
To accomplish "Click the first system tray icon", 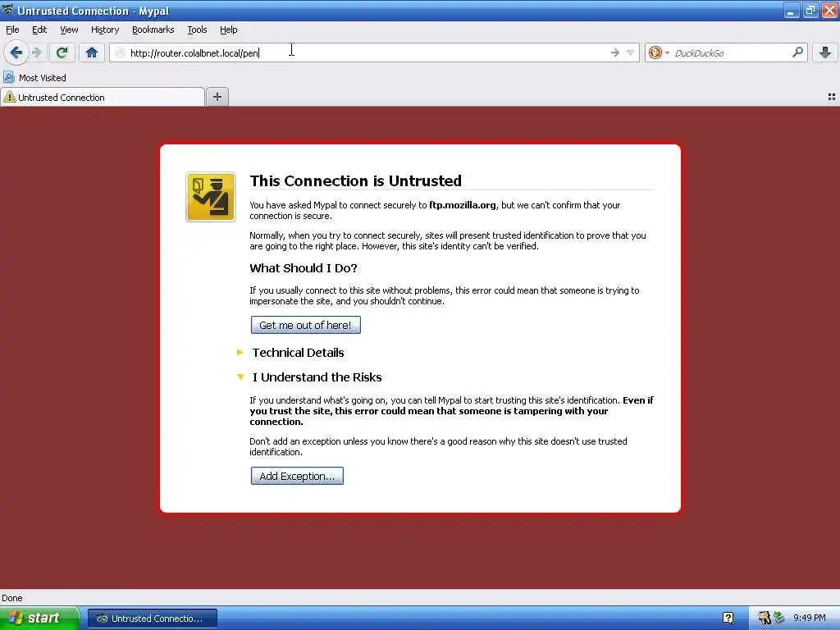I will [764, 618].
